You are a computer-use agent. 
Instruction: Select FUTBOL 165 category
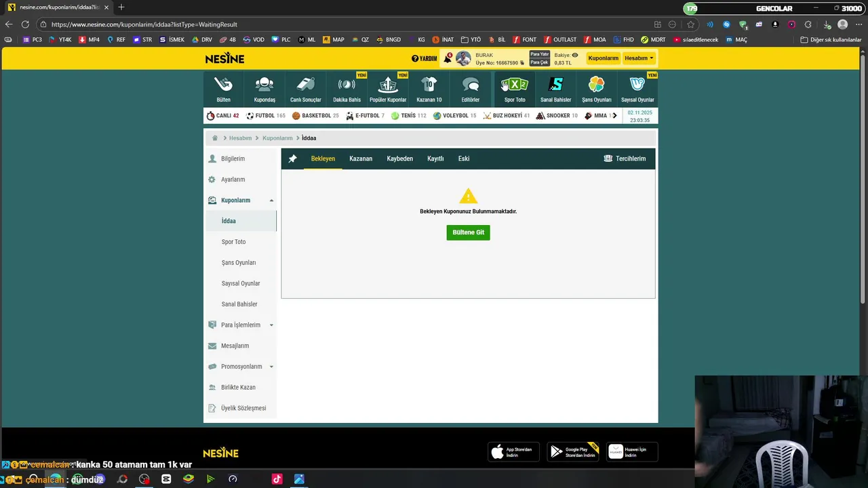pos(265,116)
